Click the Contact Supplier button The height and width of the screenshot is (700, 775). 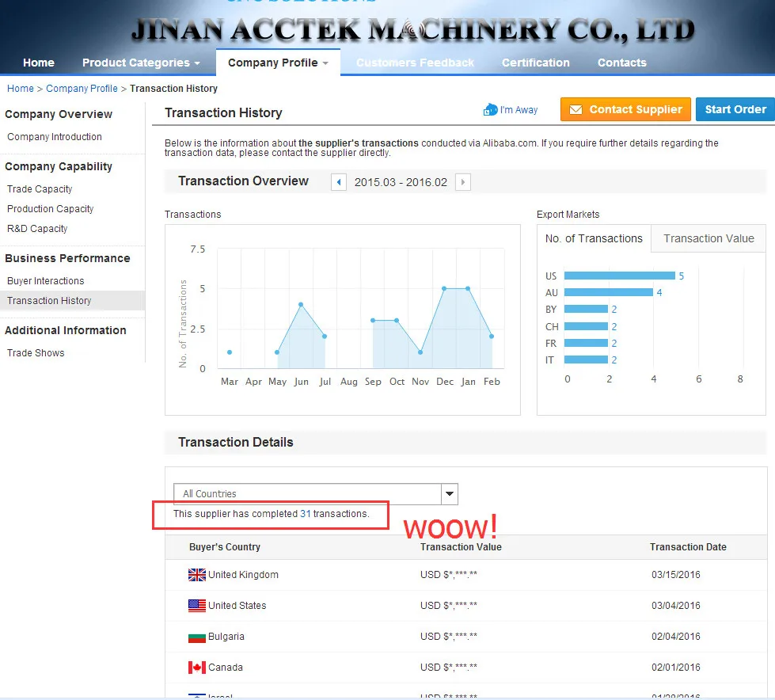click(625, 109)
